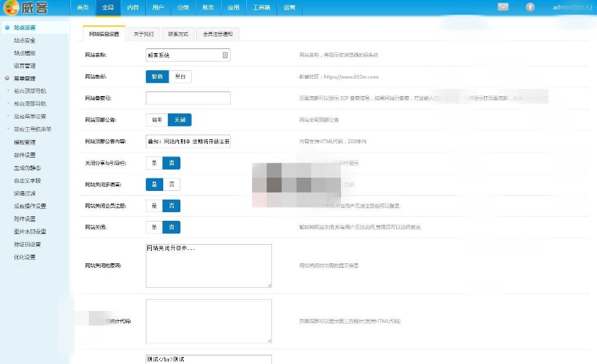Open the admin account dropdown
This screenshot has width=597, height=364.
572,7
